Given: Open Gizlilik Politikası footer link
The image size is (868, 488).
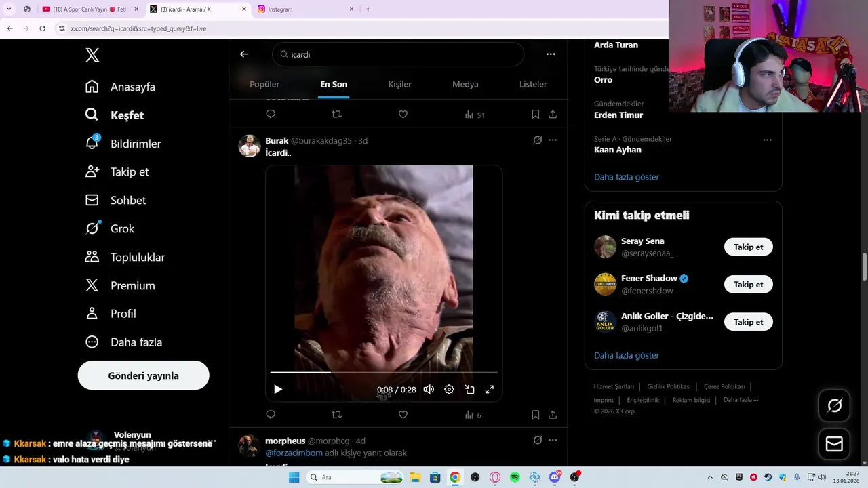Looking at the screenshot, I should [669, 386].
